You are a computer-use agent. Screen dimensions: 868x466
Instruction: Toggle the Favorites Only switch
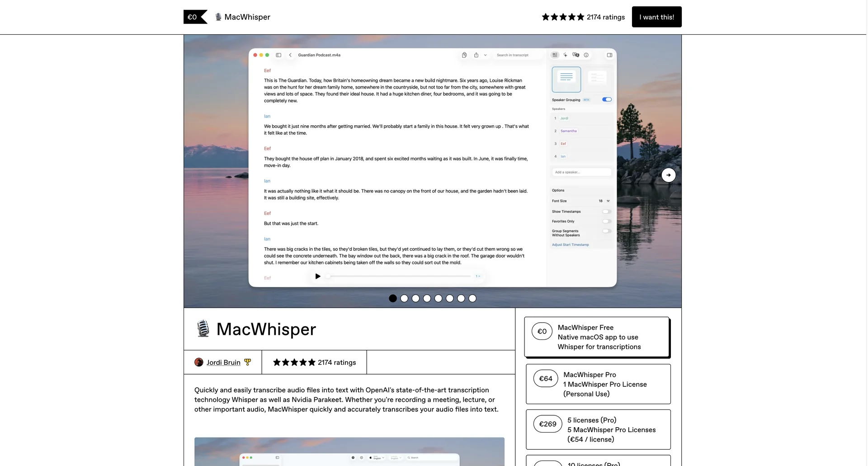(x=607, y=221)
